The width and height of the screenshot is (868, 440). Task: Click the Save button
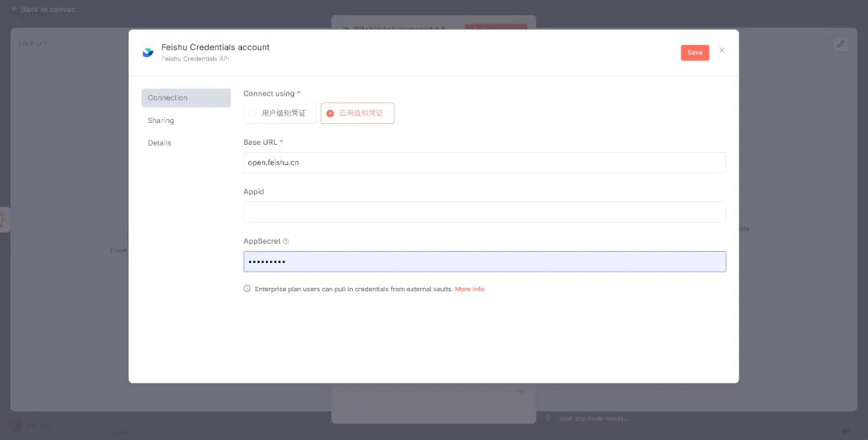(694, 52)
